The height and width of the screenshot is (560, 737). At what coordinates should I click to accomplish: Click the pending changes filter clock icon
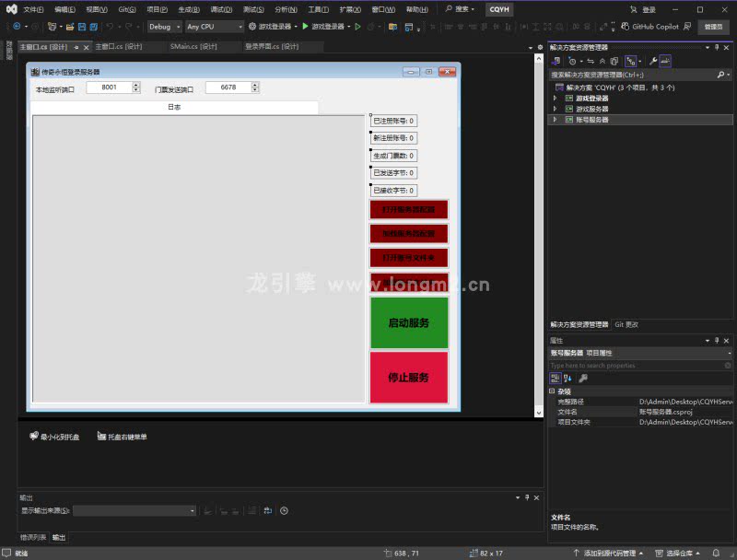[572, 61]
